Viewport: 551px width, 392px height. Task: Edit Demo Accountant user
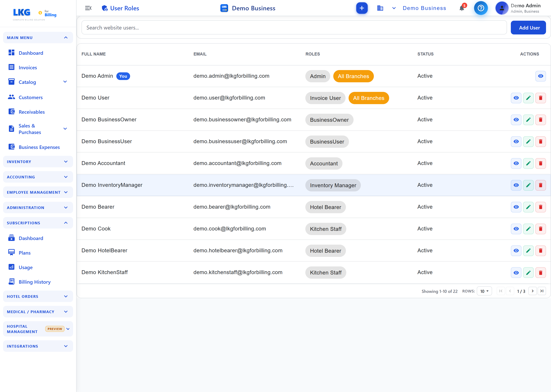click(528, 163)
